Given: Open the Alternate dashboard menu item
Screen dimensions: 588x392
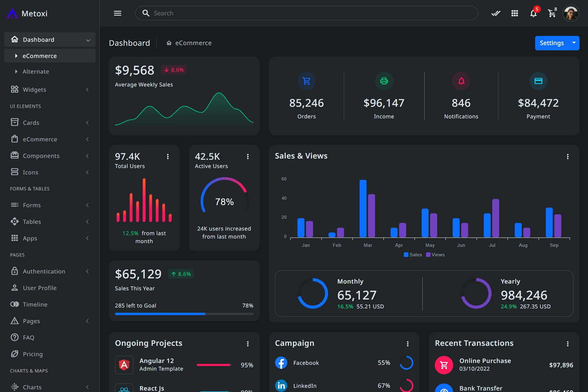Looking at the screenshot, I should click(36, 71).
